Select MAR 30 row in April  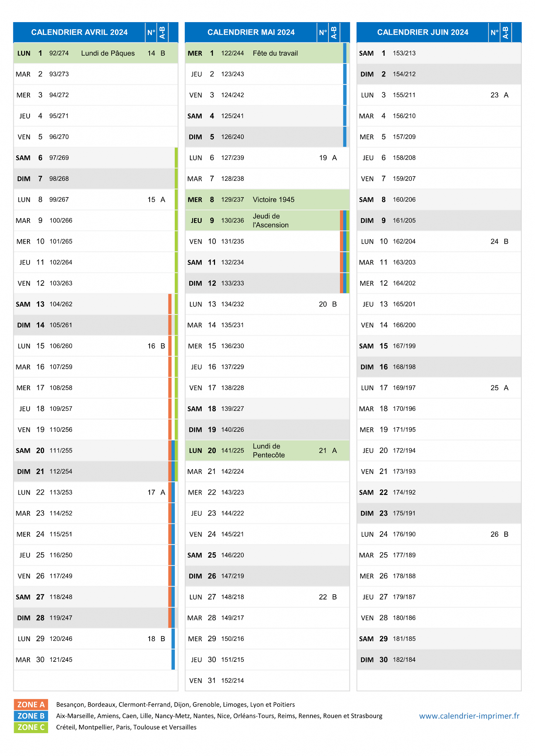click(x=96, y=660)
